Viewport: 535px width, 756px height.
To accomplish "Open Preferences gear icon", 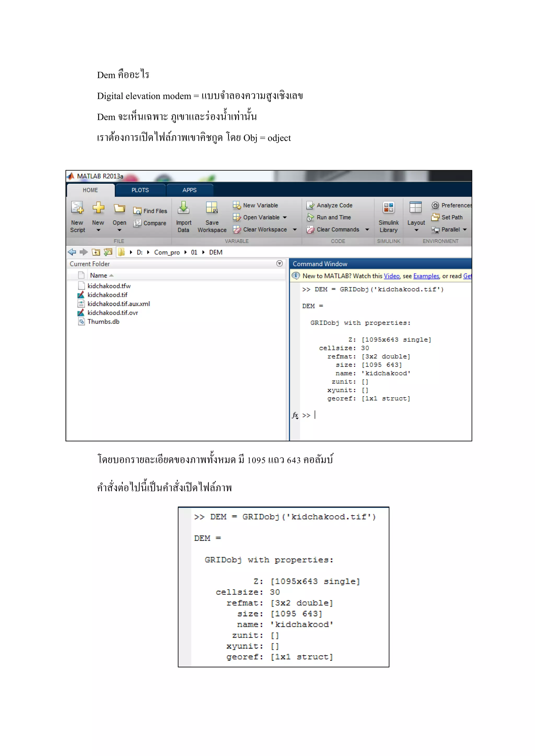I will (x=435, y=205).
